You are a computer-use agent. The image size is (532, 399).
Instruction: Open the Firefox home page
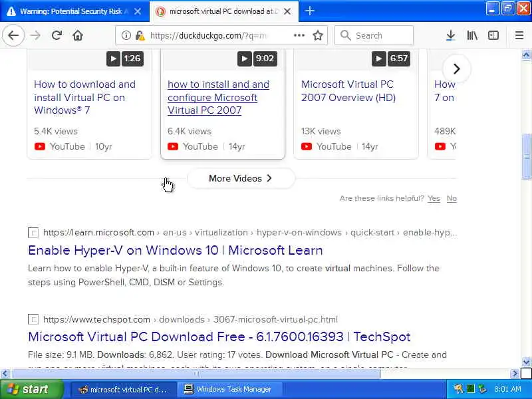[78, 35]
